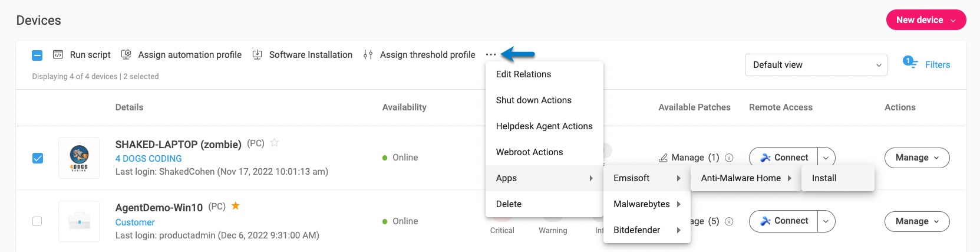This screenshot has width=980, height=252.
Task: Click the Run script icon
Action: tap(58, 55)
